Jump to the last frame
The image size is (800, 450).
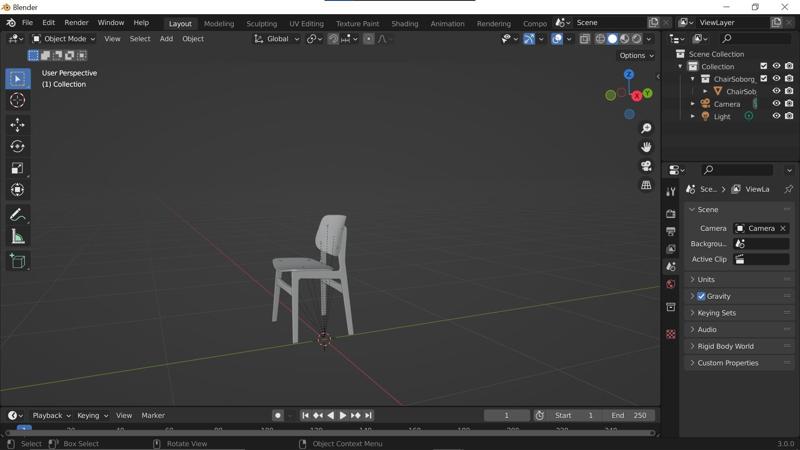click(368, 415)
